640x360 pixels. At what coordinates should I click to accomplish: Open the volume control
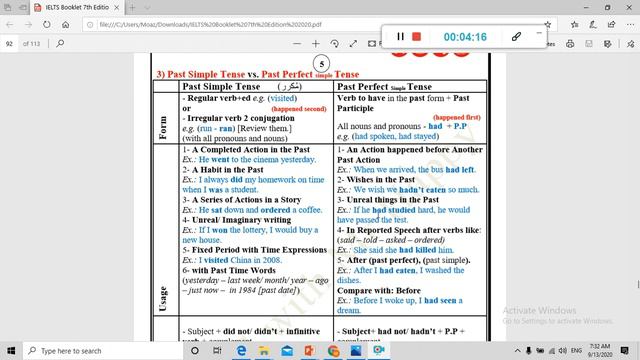coord(563,351)
